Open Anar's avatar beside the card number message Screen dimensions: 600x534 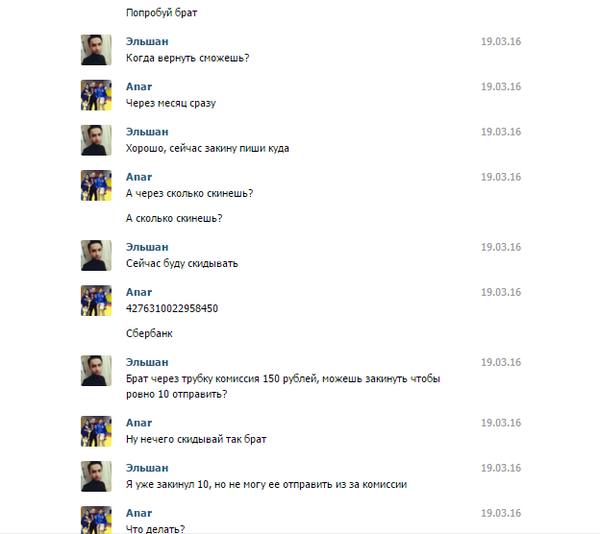tap(95, 301)
